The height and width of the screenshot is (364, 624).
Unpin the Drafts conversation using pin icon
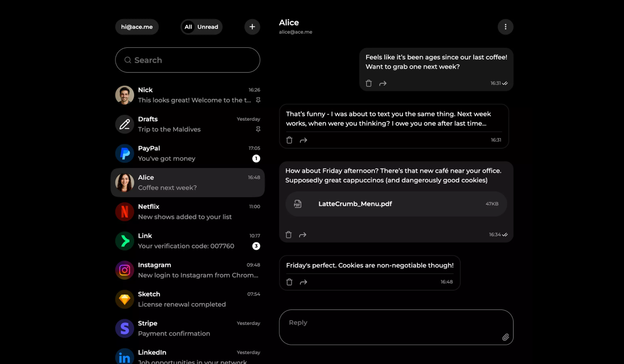pos(258,129)
